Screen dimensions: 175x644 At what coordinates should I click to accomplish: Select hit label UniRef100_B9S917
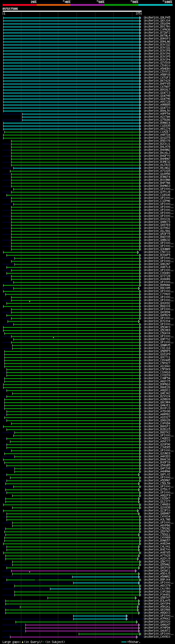click(157, 90)
